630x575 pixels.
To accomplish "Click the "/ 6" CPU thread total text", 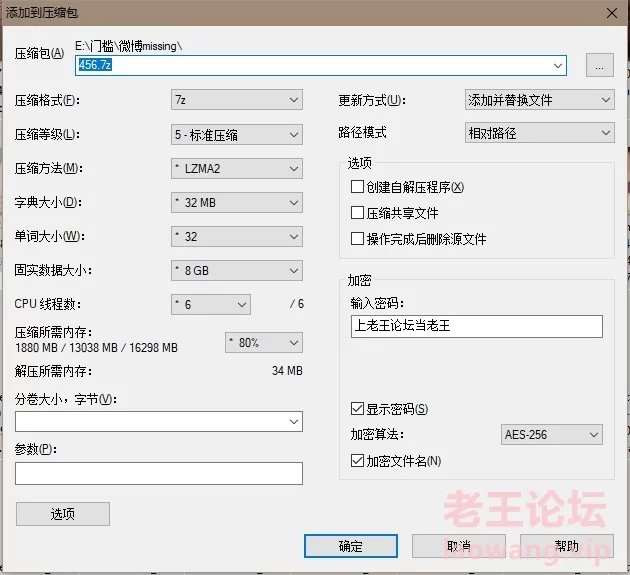I will coord(297,304).
